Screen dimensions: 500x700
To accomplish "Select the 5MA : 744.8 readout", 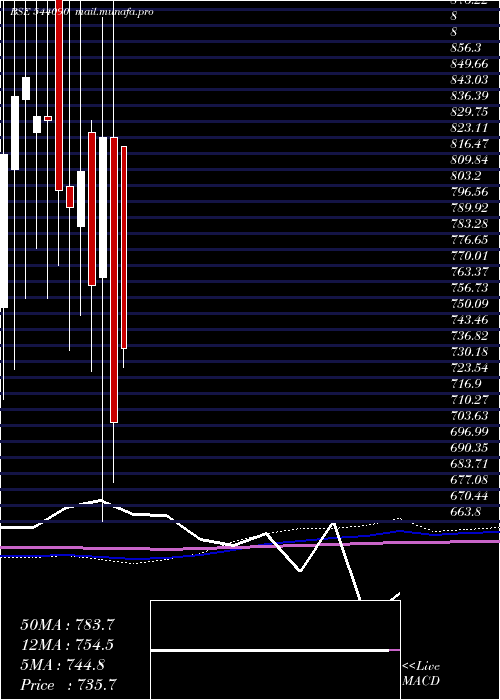I will tap(62, 665).
